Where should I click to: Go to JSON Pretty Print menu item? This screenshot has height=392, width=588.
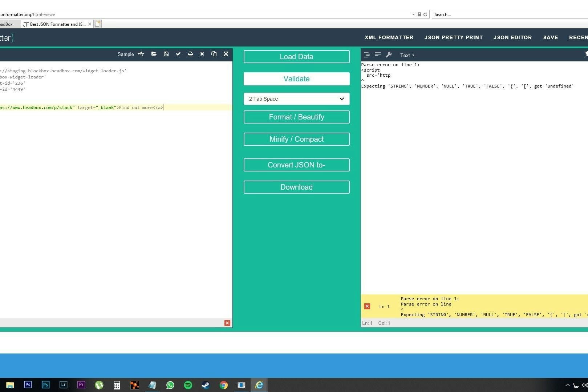454,37
